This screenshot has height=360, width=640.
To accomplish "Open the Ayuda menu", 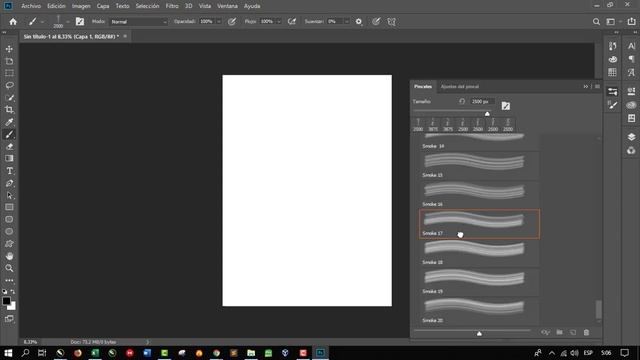I will tap(252, 6).
